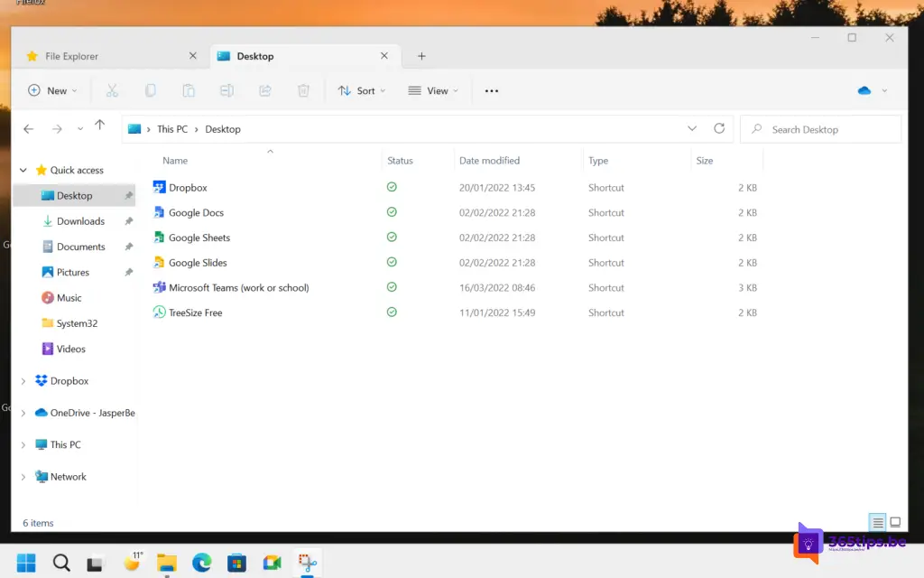Screen dimensions: 924x578
Task: Click the Cut scissors icon
Action: click(112, 90)
